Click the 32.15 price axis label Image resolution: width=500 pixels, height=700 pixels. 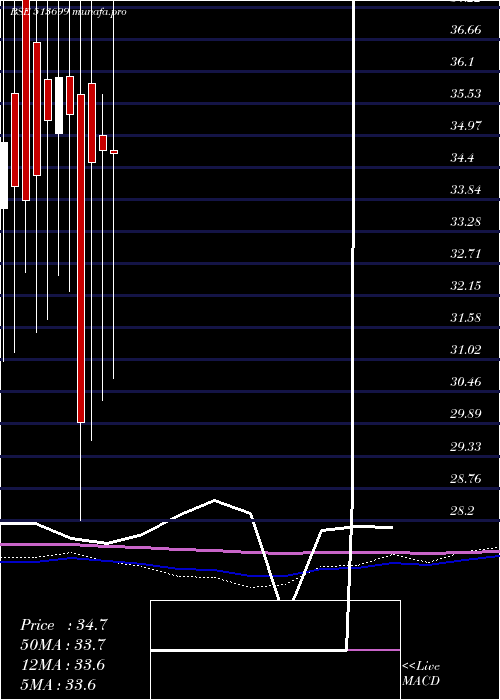pyautogui.click(x=466, y=286)
